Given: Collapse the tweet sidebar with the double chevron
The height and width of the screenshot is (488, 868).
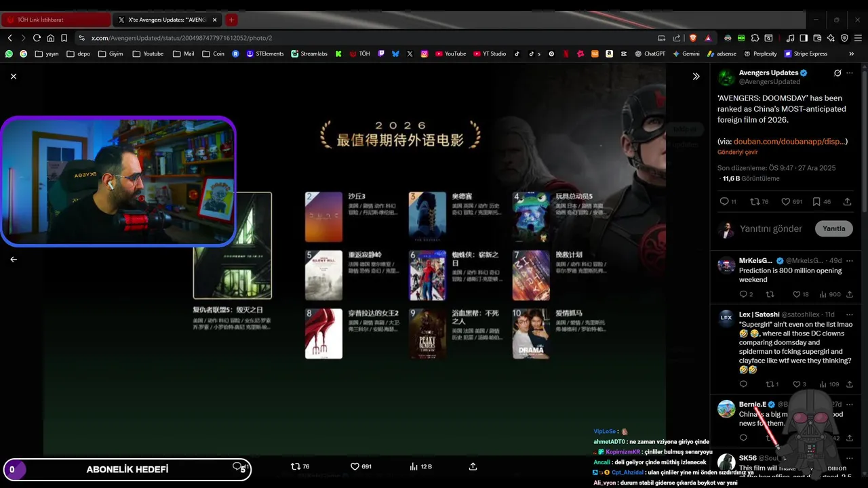Looking at the screenshot, I should [x=696, y=77].
